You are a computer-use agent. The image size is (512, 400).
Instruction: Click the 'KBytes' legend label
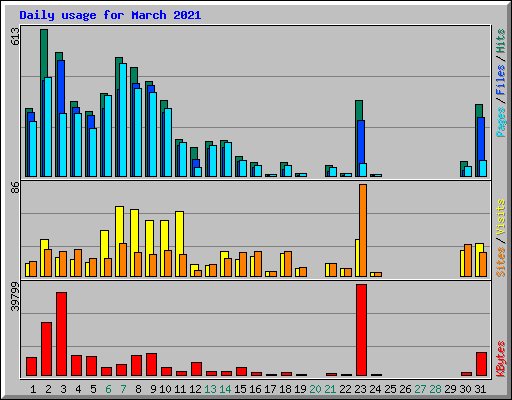tap(500, 359)
